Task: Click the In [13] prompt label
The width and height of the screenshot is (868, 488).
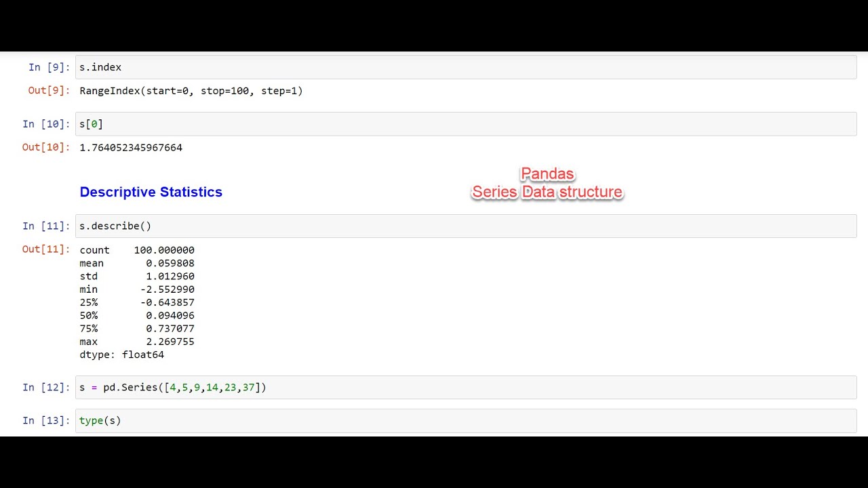Action: [x=46, y=420]
